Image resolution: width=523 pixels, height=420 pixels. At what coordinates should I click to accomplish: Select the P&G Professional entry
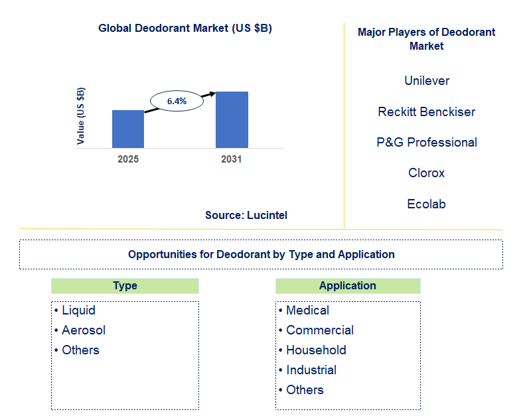coord(427,143)
